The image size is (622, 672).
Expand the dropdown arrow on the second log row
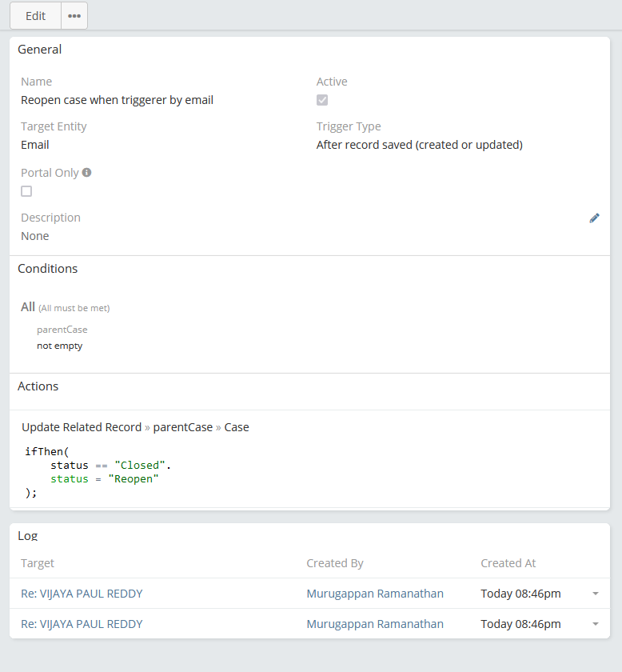595,624
